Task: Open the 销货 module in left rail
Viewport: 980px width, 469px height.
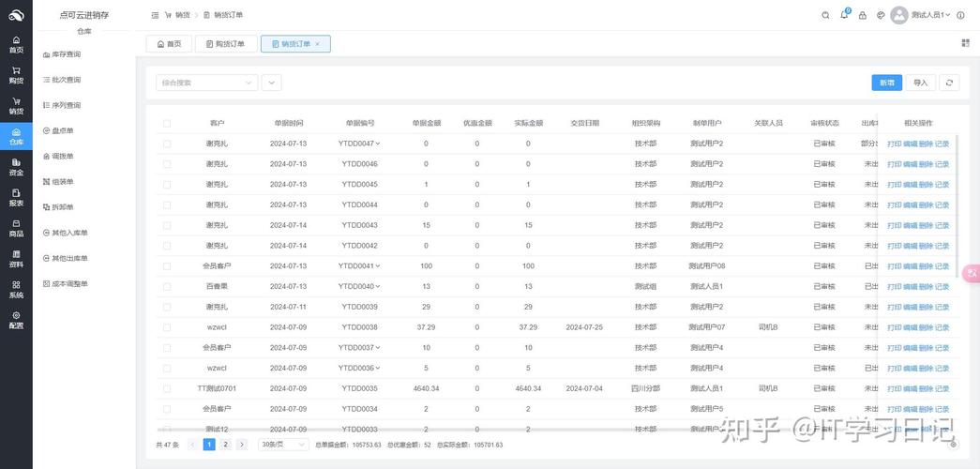Action: (x=16, y=106)
